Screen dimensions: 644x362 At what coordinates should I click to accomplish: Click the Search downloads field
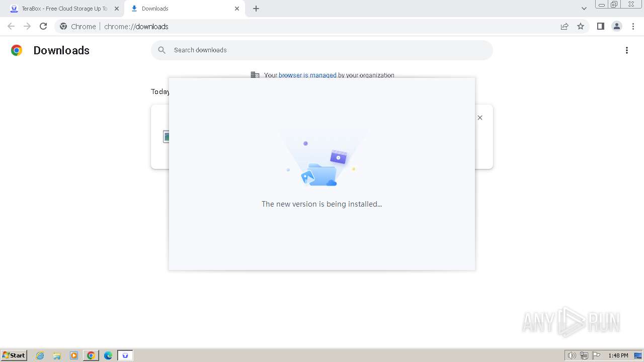[322, 50]
